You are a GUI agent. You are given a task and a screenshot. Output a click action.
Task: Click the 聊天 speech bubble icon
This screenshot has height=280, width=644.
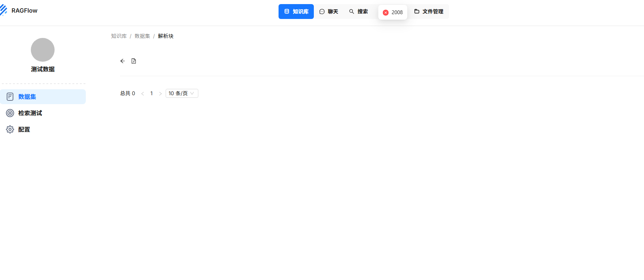coord(322,12)
